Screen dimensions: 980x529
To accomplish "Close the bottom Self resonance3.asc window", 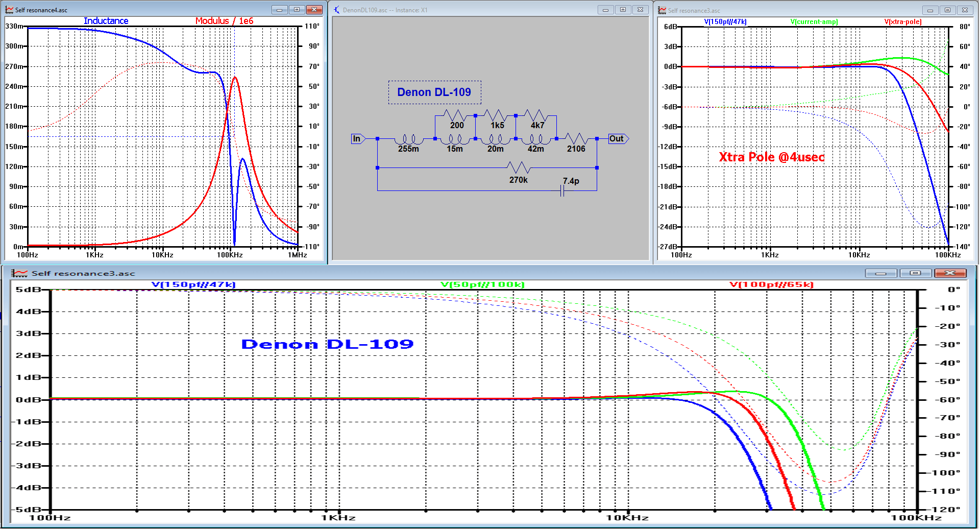I will [950, 273].
